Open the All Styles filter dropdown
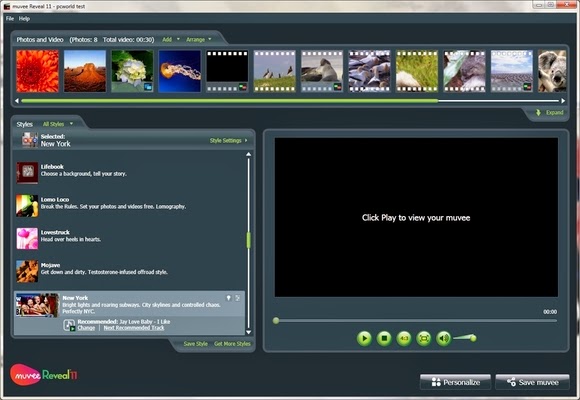This screenshot has width=580, height=400. 58,124
